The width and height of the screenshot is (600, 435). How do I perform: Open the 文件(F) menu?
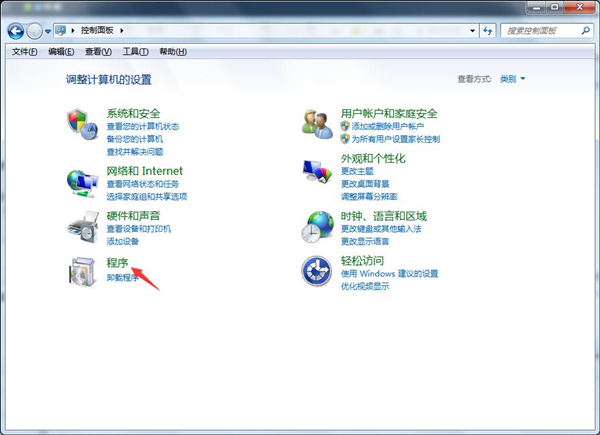tap(25, 52)
